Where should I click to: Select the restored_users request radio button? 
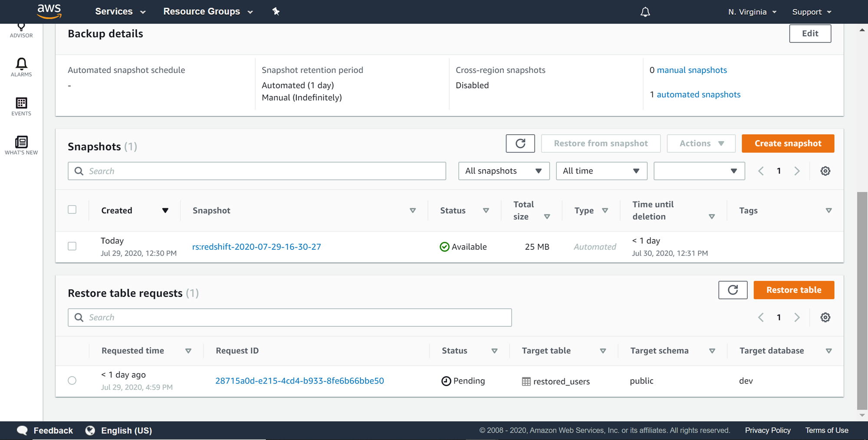[72, 380]
